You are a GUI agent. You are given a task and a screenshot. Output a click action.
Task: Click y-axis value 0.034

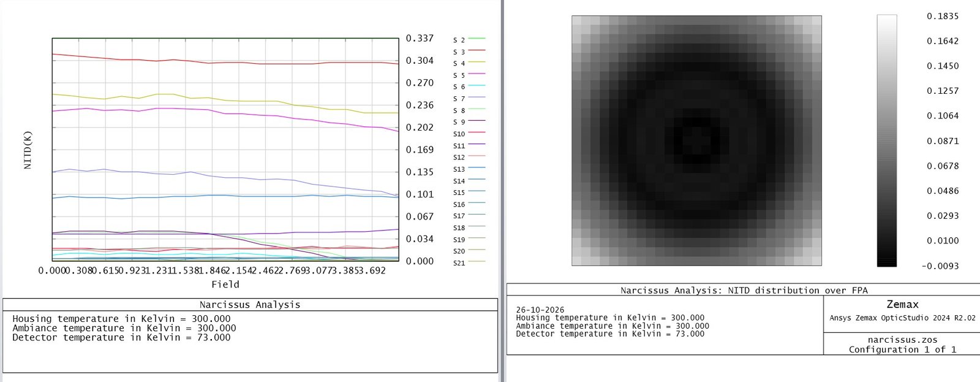click(420, 239)
